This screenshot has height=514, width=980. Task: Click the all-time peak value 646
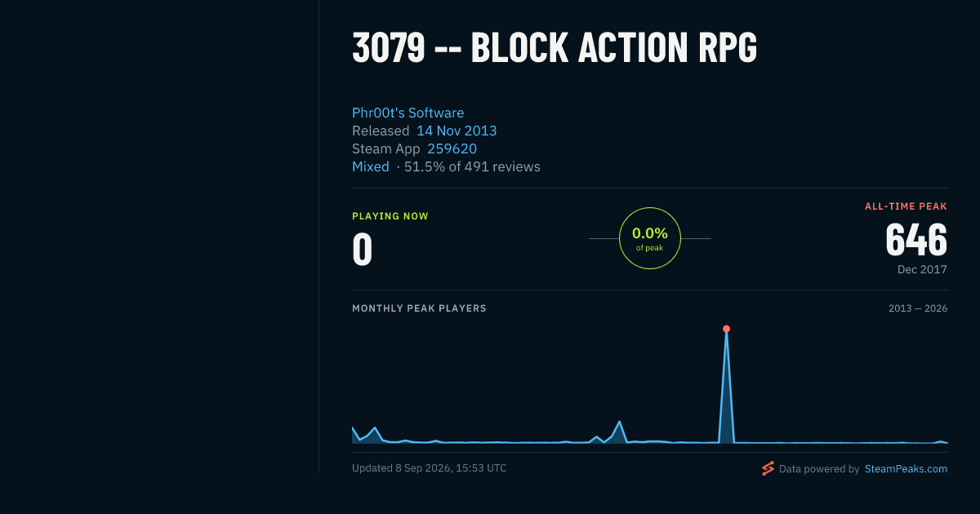[916, 240]
